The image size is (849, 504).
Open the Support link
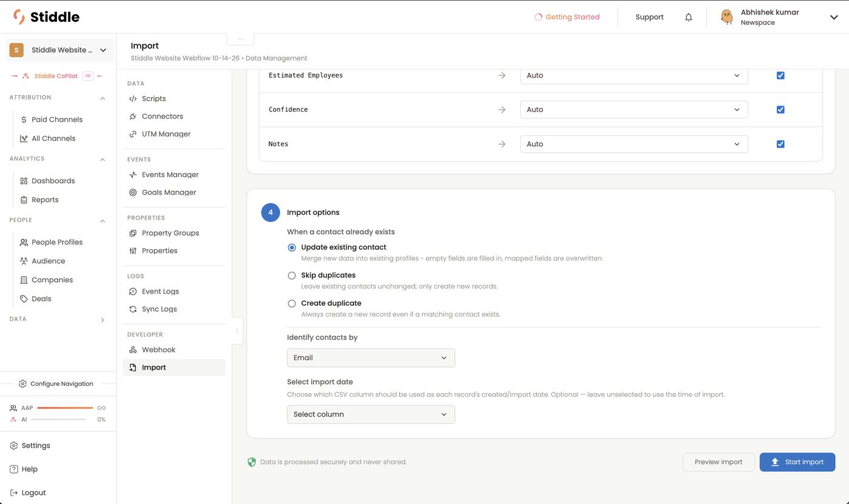click(x=649, y=17)
